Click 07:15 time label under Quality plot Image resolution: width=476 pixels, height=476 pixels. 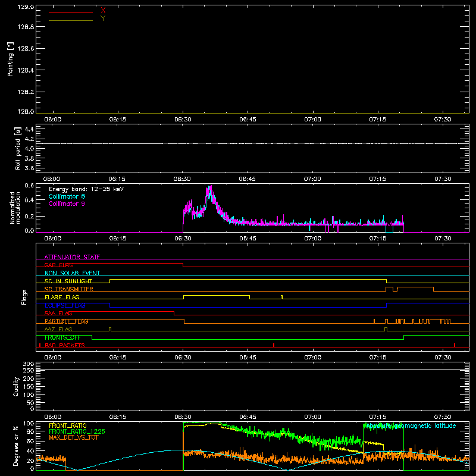(378, 417)
